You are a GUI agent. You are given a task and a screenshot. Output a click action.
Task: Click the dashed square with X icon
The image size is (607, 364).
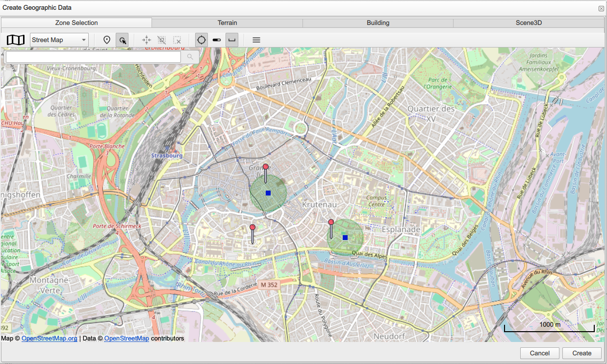[177, 40]
